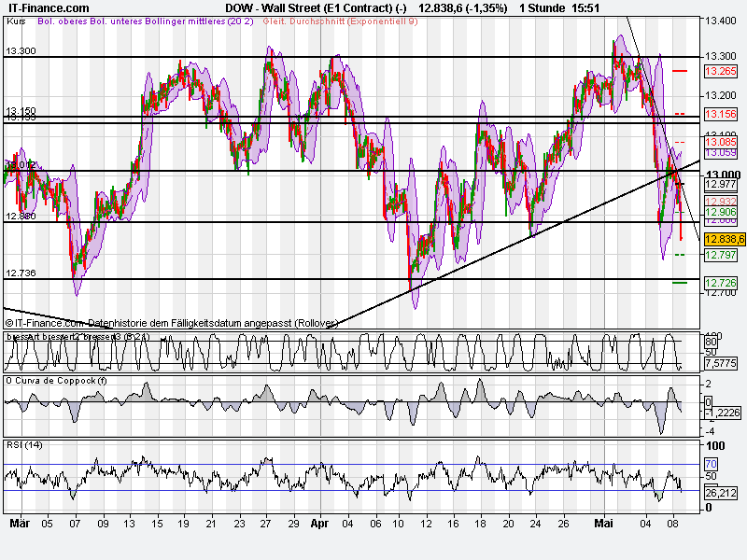Click the Gleit. Durchschnitt (Exponentiell 9) legend entry
This screenshot has width=747, height=560.
[x=340, y=21]
